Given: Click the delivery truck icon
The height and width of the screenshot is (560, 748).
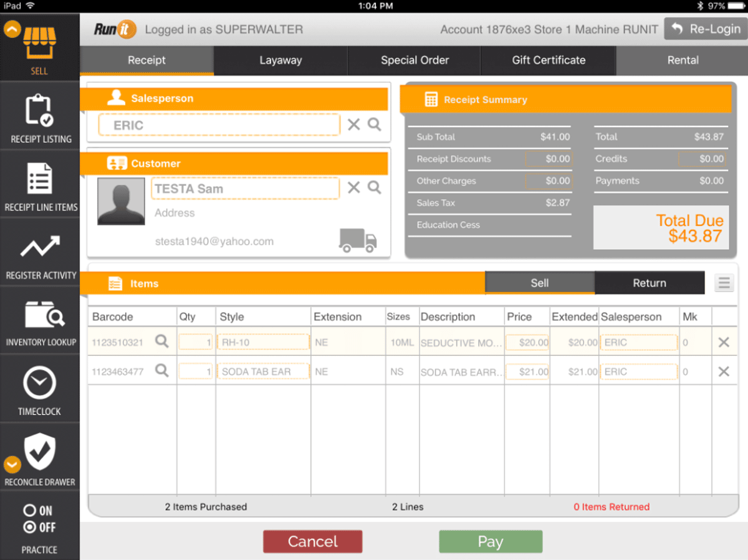Looking at the screenshot, I should coord(358,240).
